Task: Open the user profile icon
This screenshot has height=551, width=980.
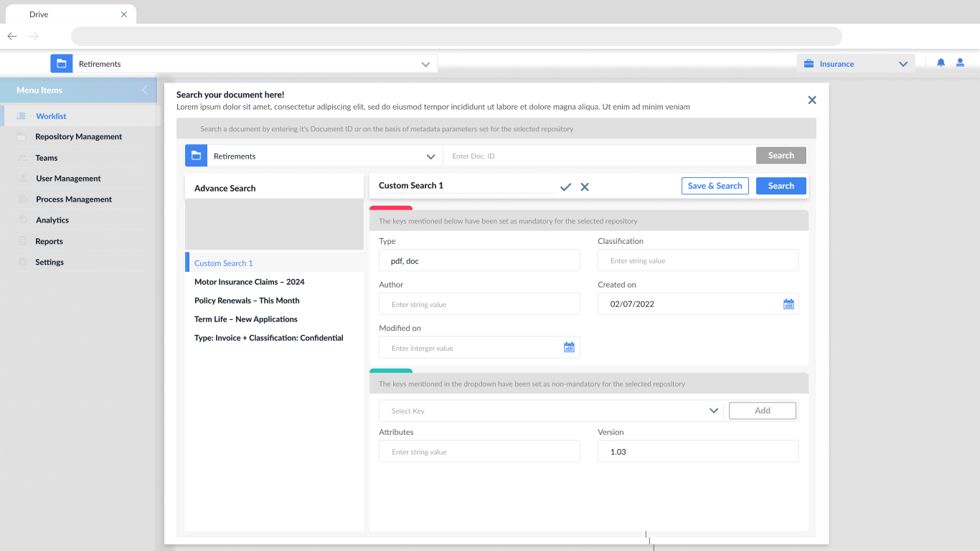Action: [960, 63]
